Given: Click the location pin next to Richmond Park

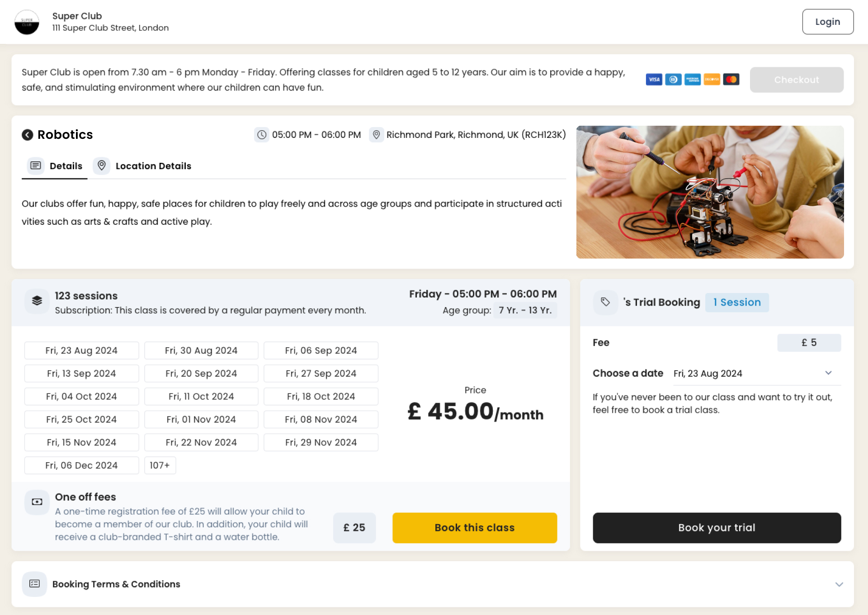Looking at the screenshot, I should 377,135.
